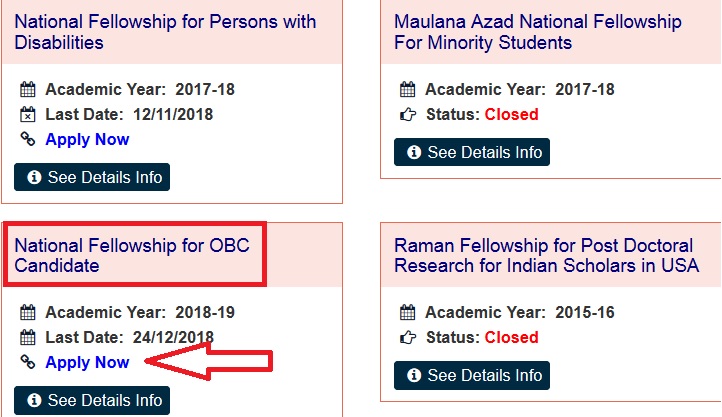The height and width of the screenshot is (417, 722).
Task: Click Apply Now for Persons with Disabilities
Action: [87, 139]
